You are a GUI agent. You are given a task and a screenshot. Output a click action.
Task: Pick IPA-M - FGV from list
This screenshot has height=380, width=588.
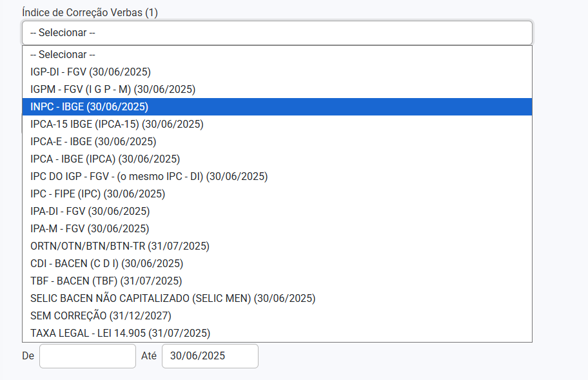pyautogui.click(x=90, y=228)
